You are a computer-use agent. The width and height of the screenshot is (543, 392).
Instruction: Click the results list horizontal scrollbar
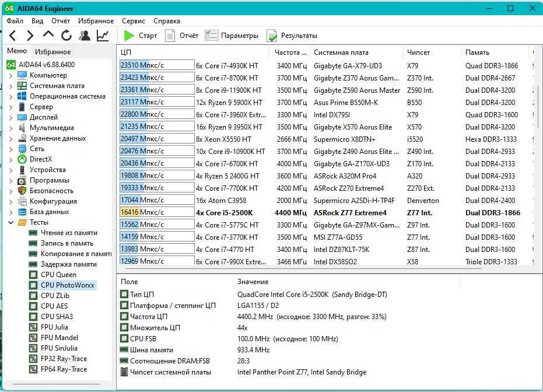pyautogui.click(x=303, y=268)
